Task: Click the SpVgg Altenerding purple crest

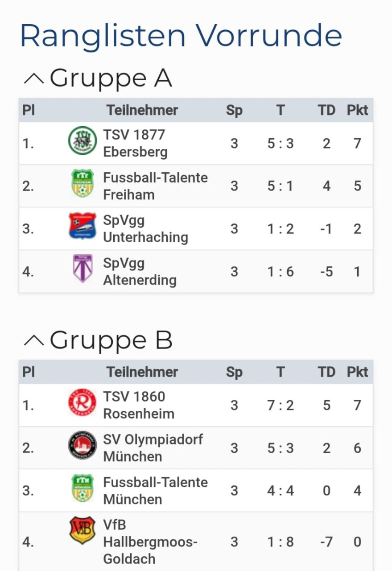Action: tap(83, 269)
